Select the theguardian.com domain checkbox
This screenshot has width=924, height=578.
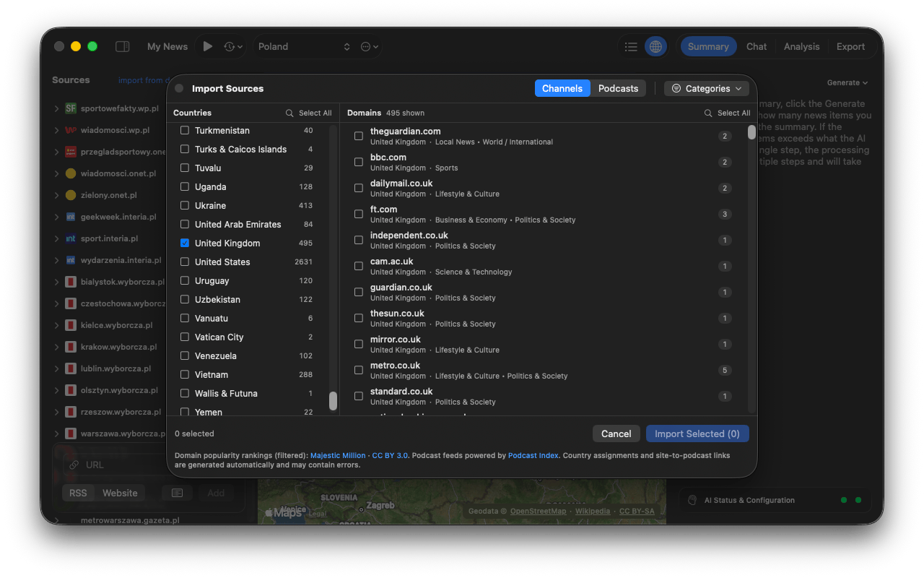(x=359, y=136)
